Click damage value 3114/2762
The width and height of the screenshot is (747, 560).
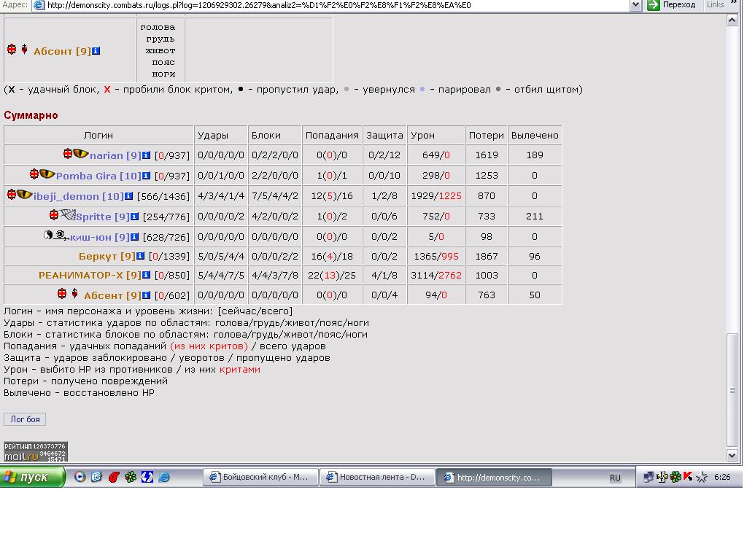(436, 275)
